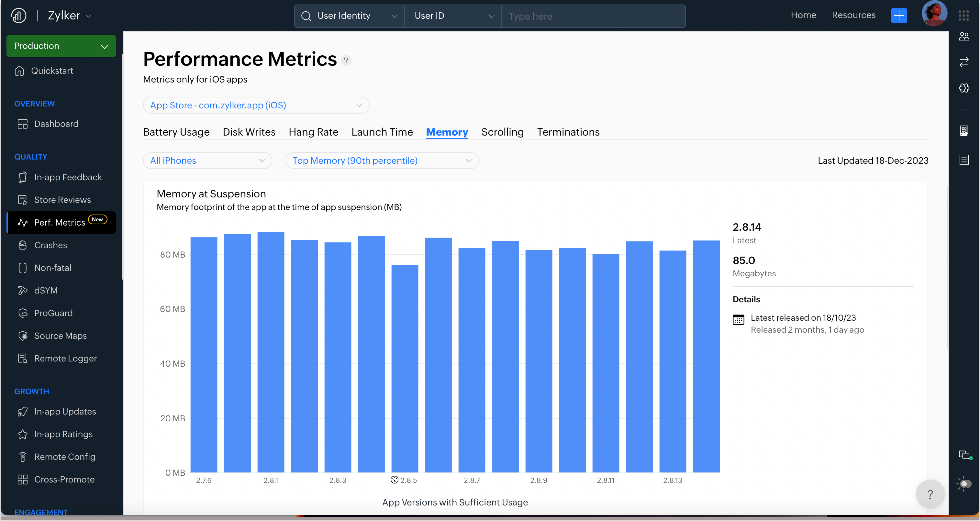Screen dimensions: 980x521
Task: Switch to the Launch Time tab
Action: pos(382,132)
